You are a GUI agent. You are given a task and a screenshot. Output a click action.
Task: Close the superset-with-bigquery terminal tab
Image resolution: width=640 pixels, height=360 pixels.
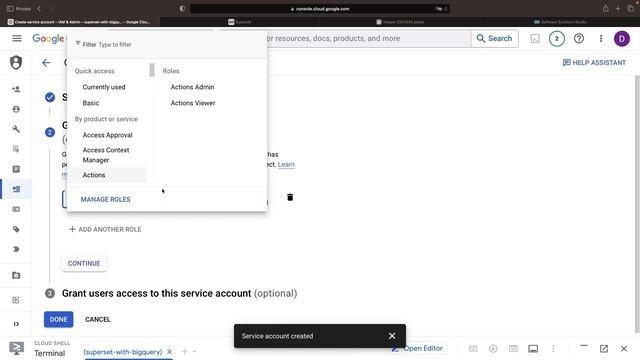(x=169, y=351)
